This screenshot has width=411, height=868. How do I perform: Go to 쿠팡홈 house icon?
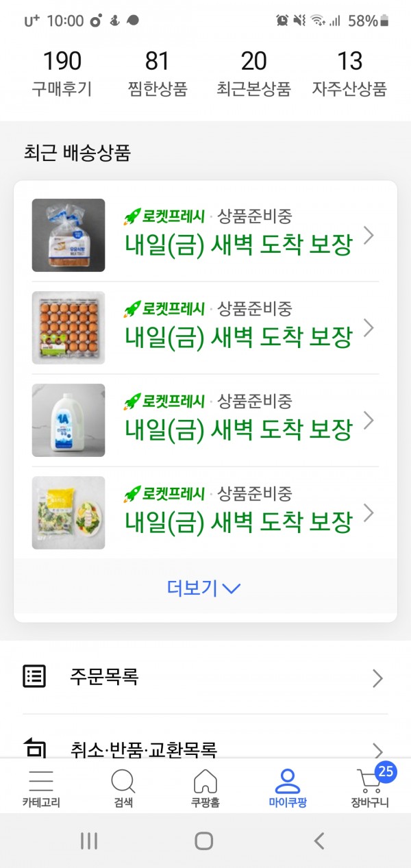206,781
